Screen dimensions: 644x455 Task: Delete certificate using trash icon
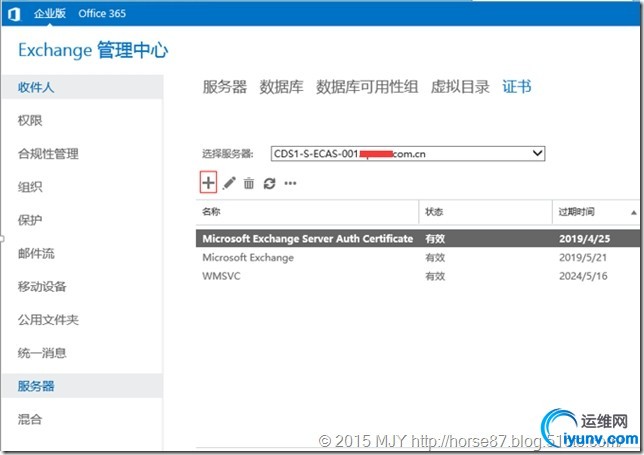pyautogui.click(x=249, y=183)
